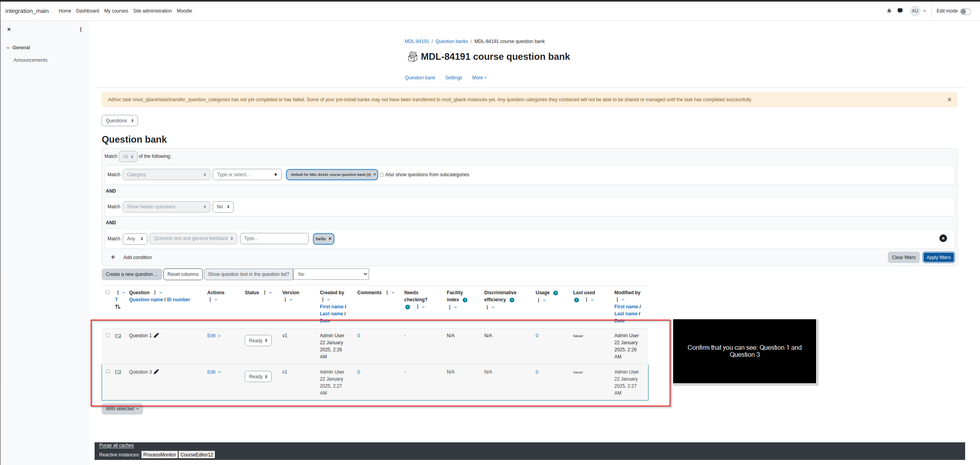
Task: Close the course index drawer
Action: click(x=9, y=29)
